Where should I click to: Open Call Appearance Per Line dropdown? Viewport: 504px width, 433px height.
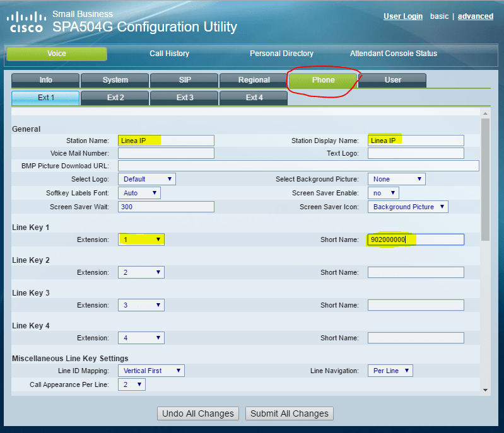(132, 384)
